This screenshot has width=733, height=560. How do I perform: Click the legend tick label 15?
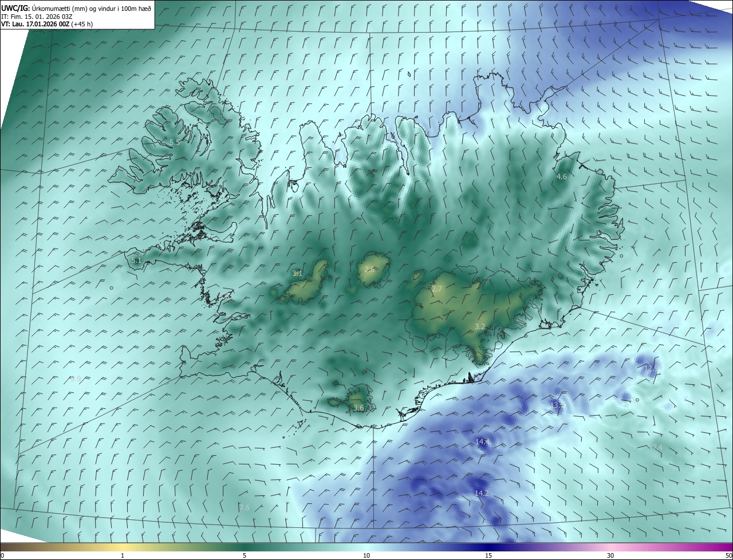pos(488,555)
